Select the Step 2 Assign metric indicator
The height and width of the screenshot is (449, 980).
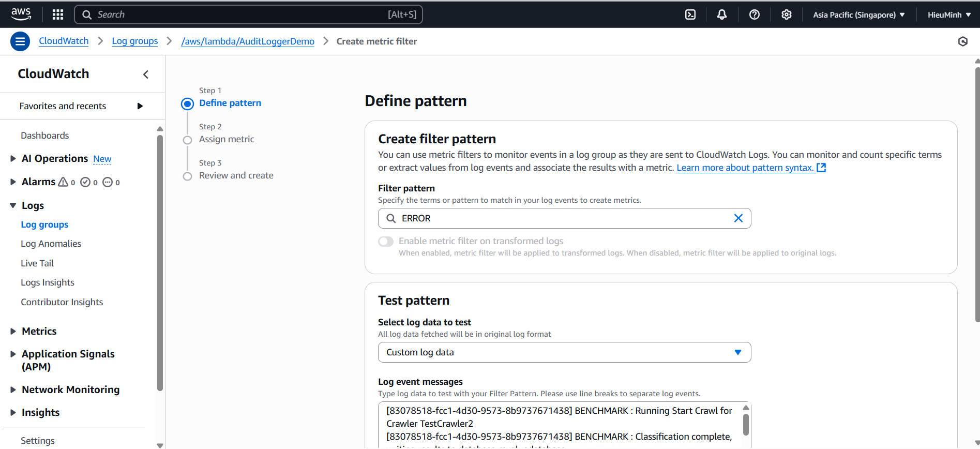[187, 140]
